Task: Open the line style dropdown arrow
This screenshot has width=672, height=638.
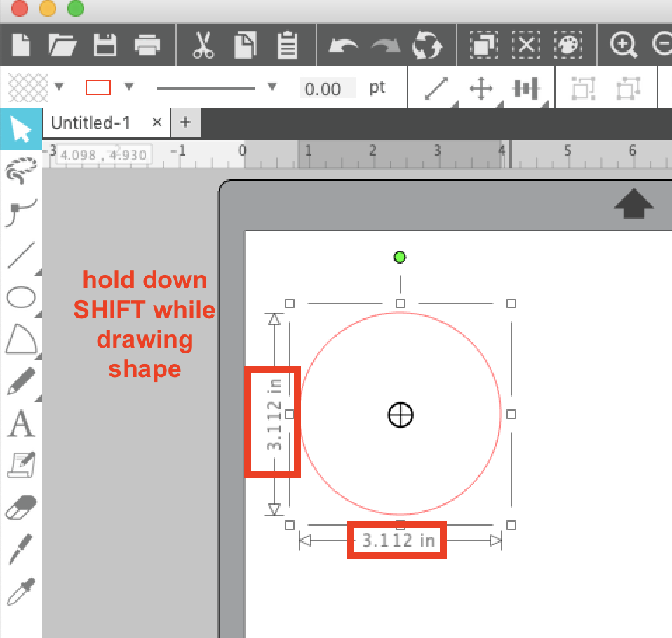Action: (x=271, y=87)
